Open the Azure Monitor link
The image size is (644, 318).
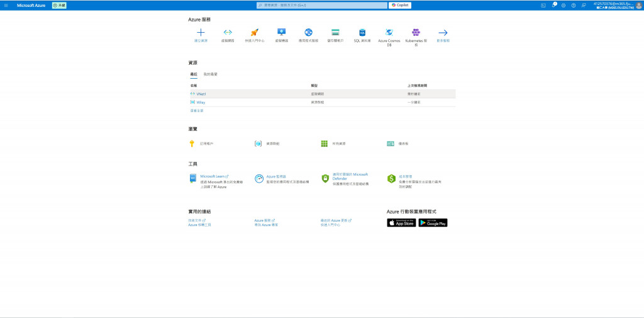point(276,176)
